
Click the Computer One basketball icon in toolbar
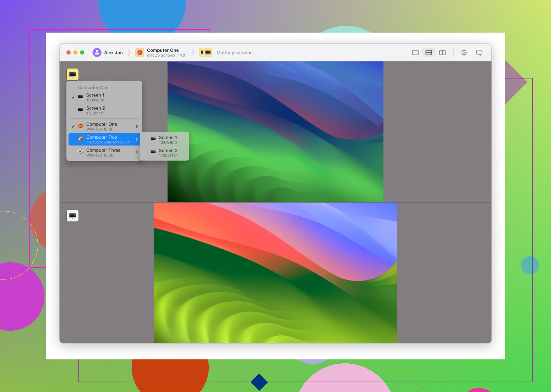coord(140,53)
